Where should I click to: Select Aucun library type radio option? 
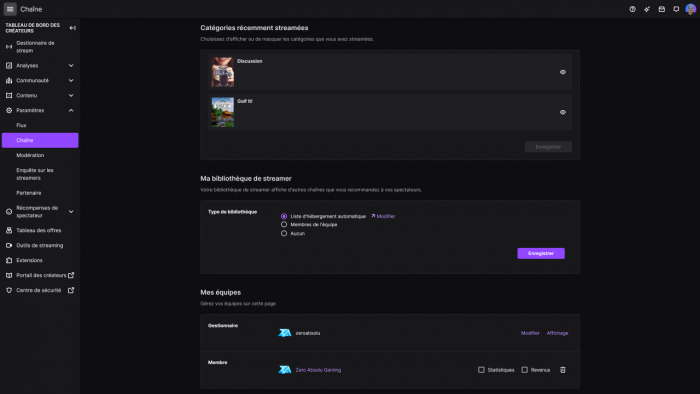coord(284,233)
